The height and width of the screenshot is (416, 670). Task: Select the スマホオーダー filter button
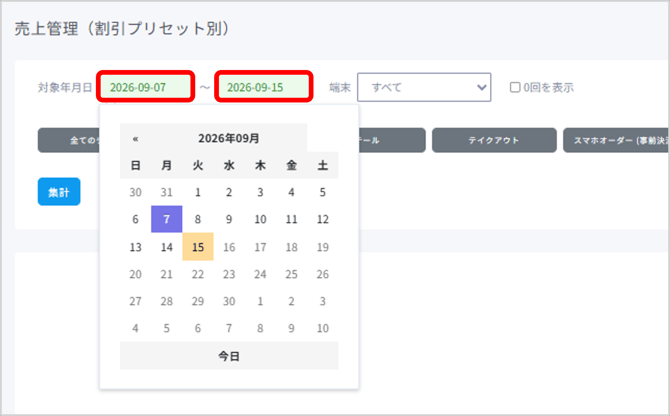click(x=616, y=140)
